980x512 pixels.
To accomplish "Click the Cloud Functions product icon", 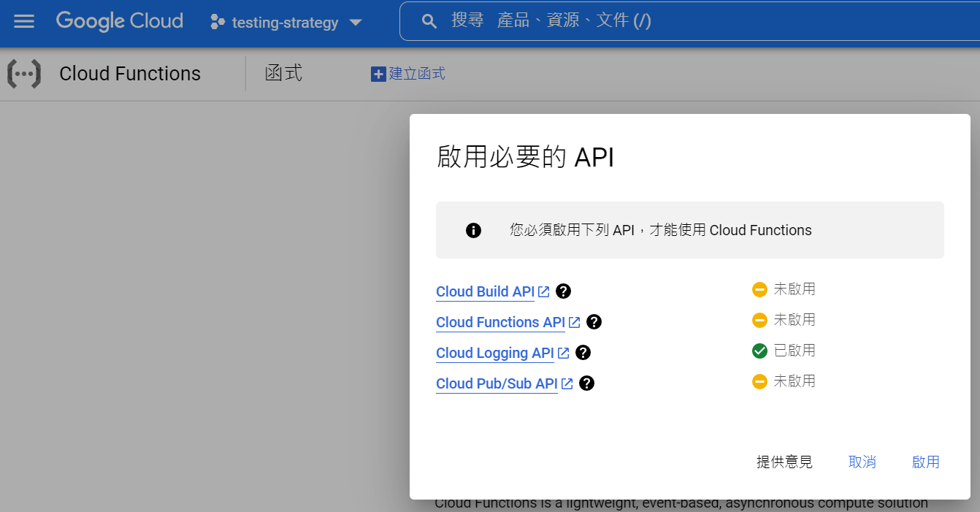I will click(23, 73).
